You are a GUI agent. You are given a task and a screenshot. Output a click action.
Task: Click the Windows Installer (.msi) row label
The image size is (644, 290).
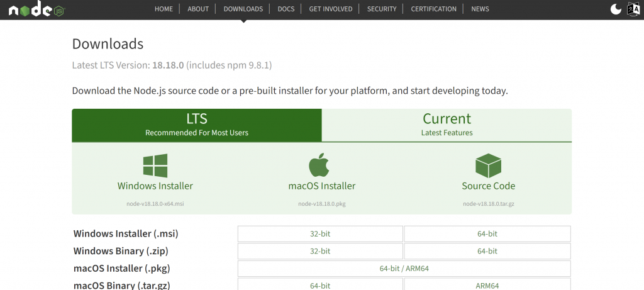(x=126, y=234)
